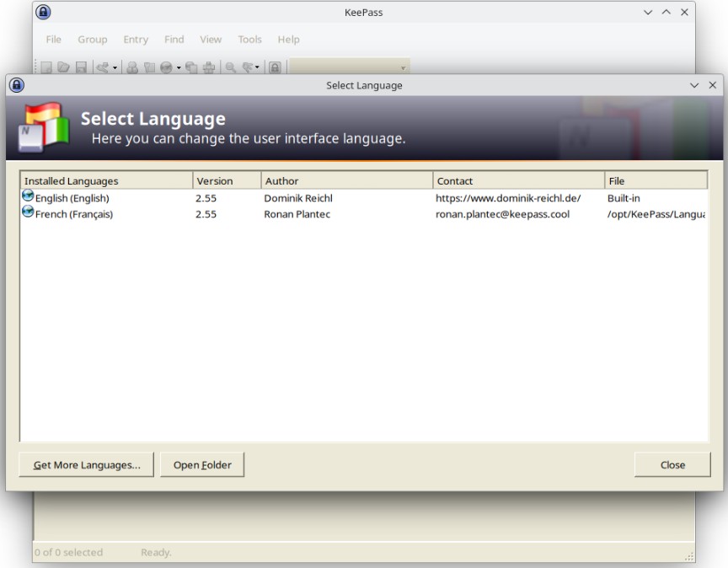The width and height of the screenshot is (728, 568).
Task: Expand the Show Entries dropdown arrow
Action: (257, 67)
